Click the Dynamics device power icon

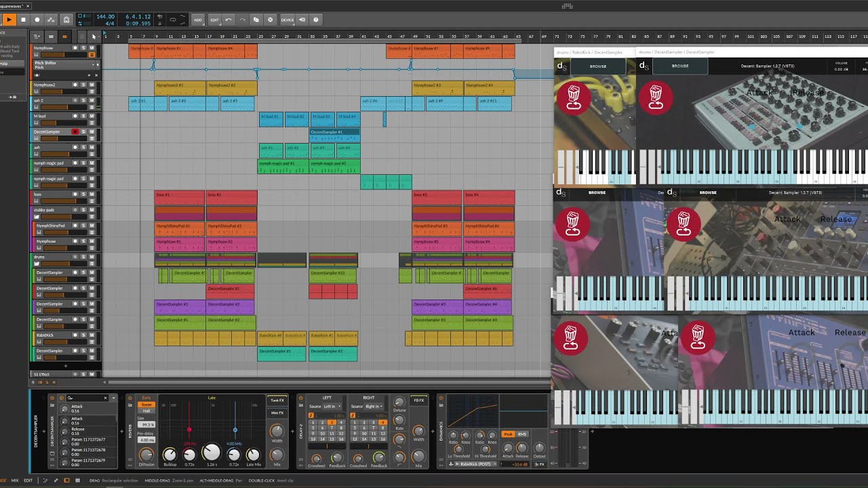click(x=442, y=398)
